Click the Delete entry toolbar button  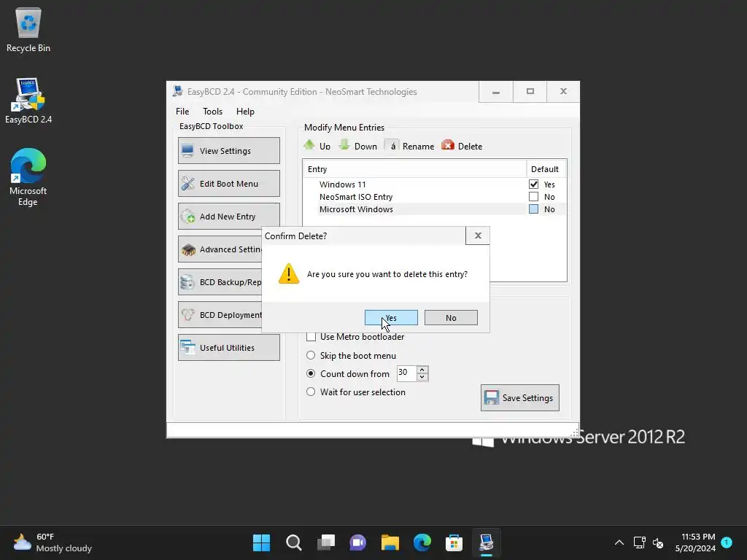[462, 146]
